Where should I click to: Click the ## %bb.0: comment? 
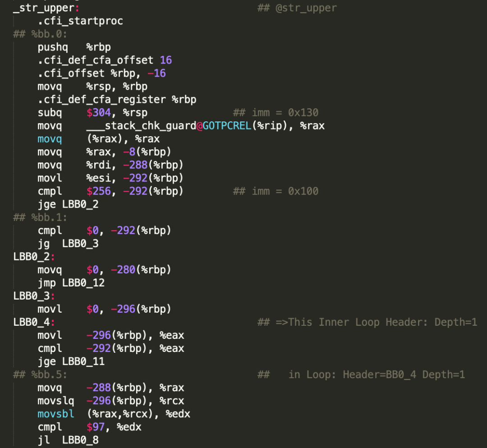pyautogui.click(x=40, y=34)
